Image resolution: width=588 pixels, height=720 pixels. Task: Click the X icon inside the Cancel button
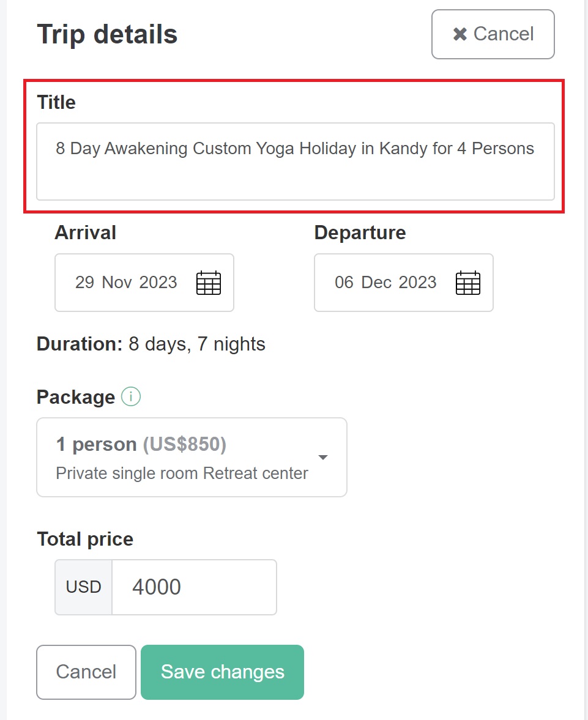click(458, 34)
